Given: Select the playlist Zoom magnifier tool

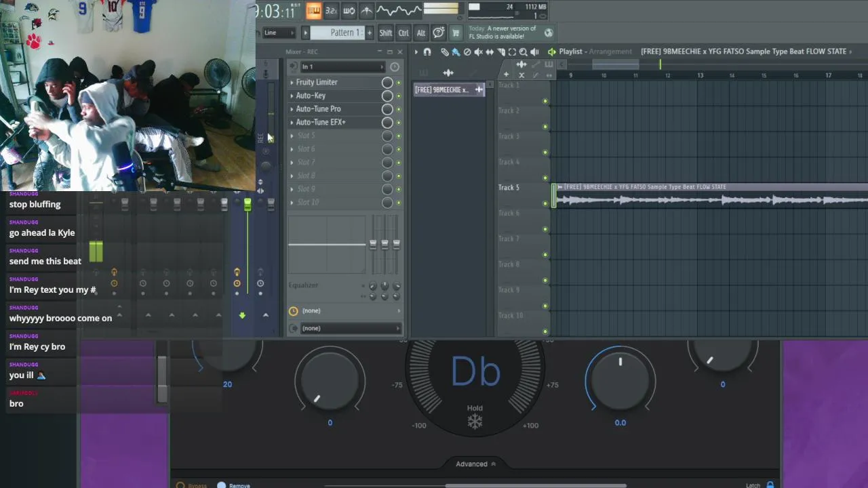Looking at the screenshot, I should point(523,52).
